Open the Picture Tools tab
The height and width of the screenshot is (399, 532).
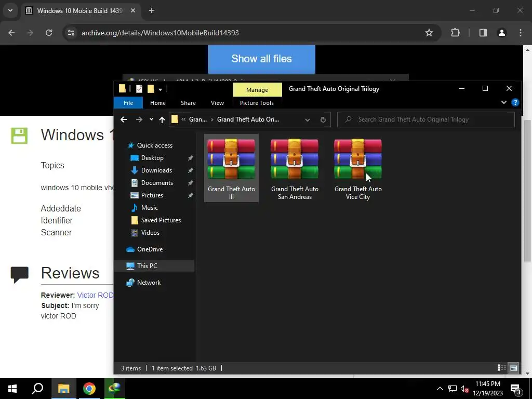(x=257, y=103)
